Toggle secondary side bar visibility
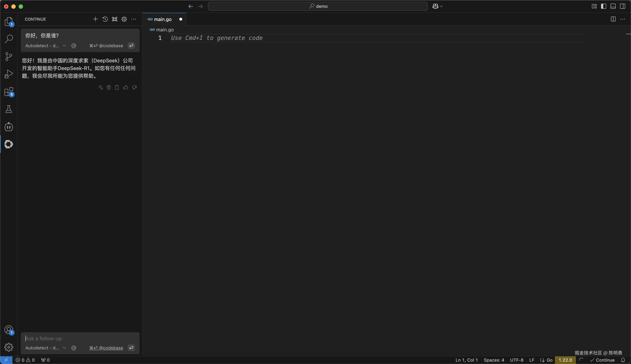This screenshot has width=631, height=364. 622,6
